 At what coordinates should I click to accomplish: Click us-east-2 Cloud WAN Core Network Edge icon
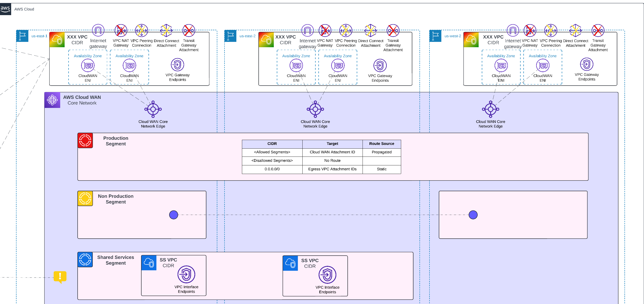click(x=315, y=109)
